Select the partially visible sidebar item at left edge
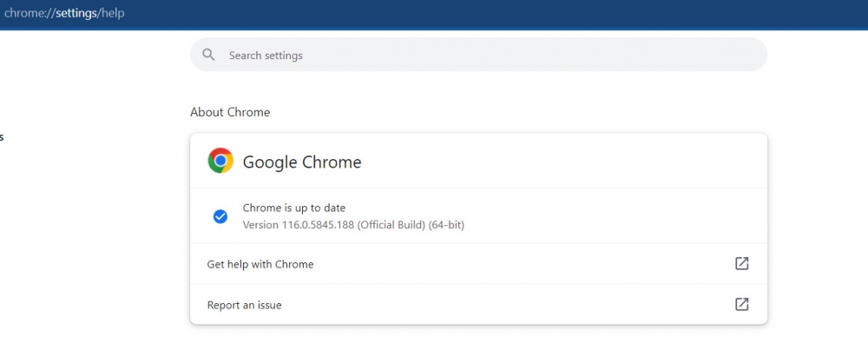The height and width of the screenshot is (357, 868). pyautogui.click(x=2, y=136)
